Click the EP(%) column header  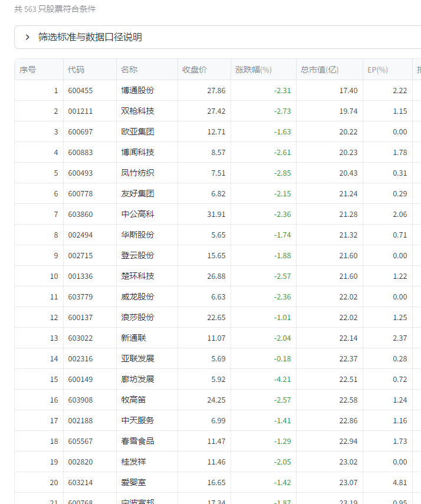[378, 70]
